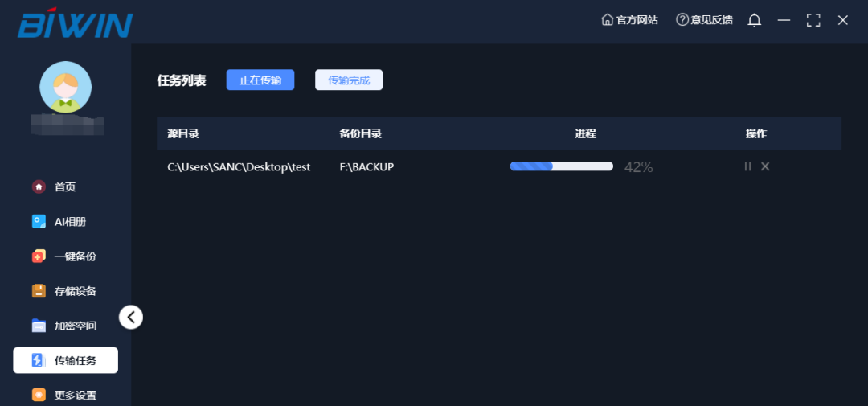Open 存储设备 storage devices

(x=64, y=291)
